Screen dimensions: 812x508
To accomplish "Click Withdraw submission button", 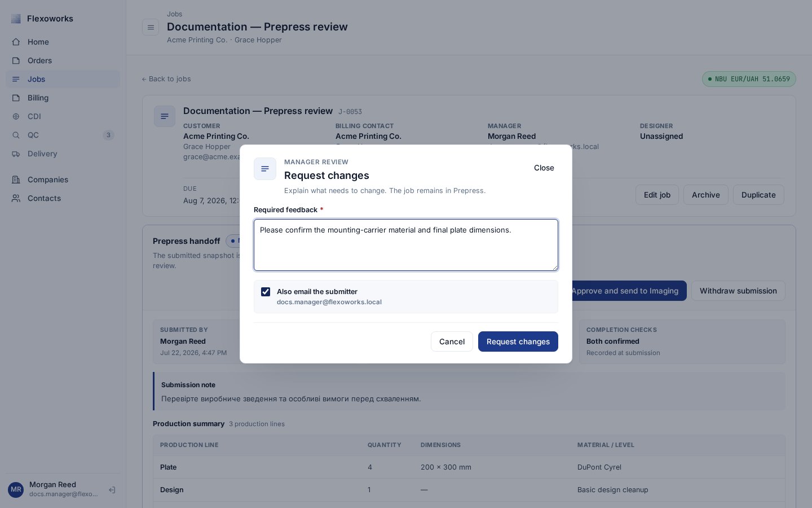I will tap(738, 291).
